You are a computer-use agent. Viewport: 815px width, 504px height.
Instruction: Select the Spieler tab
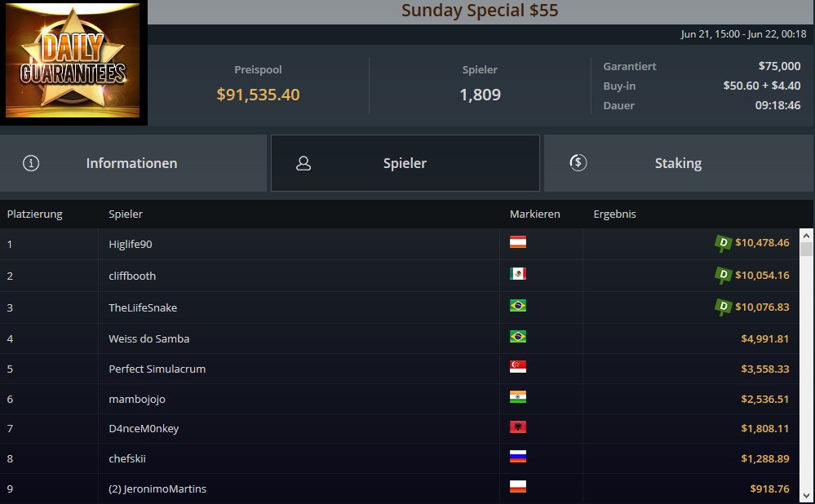[405, 163]
